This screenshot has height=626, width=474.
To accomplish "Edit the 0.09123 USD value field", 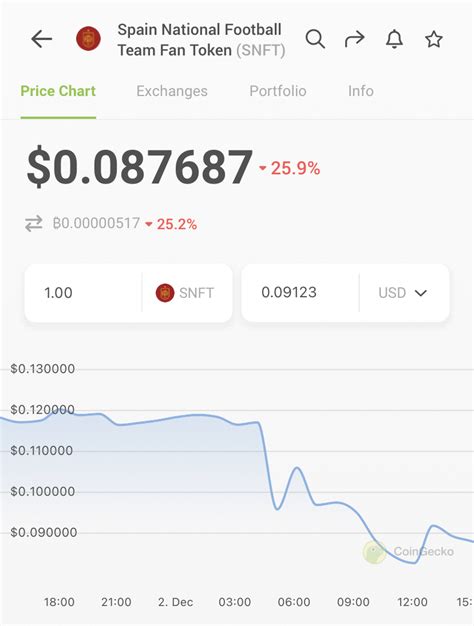I will point(301,293).
